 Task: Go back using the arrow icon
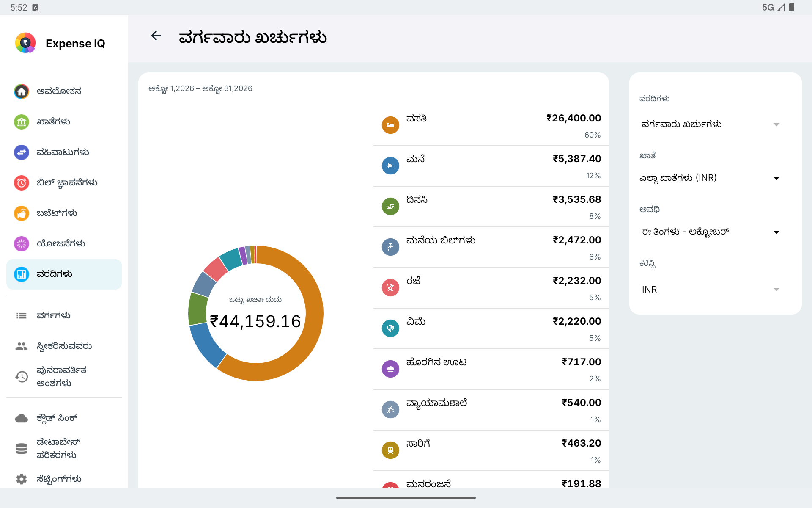tap(156, 36)
